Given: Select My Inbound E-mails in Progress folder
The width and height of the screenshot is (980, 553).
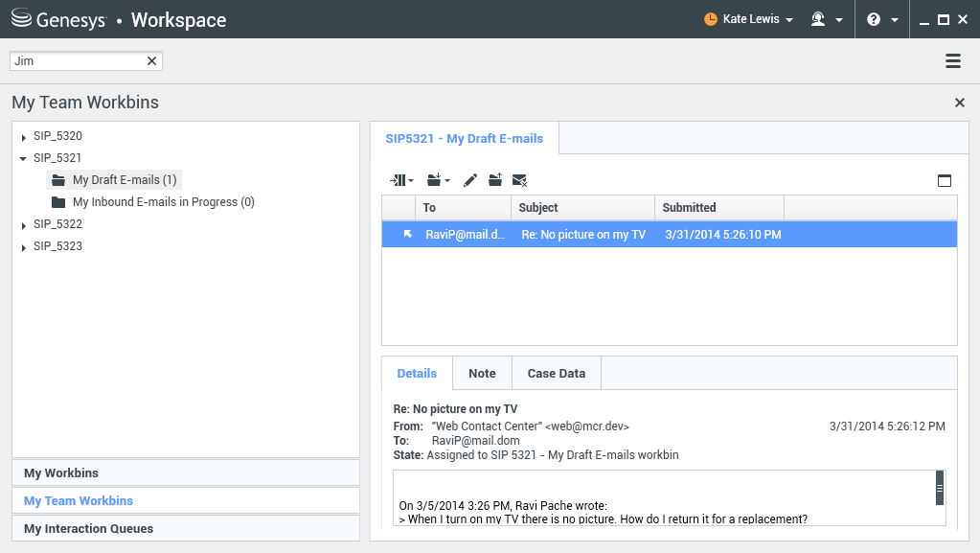Looking at the screenshot, I should click(163, 202).
